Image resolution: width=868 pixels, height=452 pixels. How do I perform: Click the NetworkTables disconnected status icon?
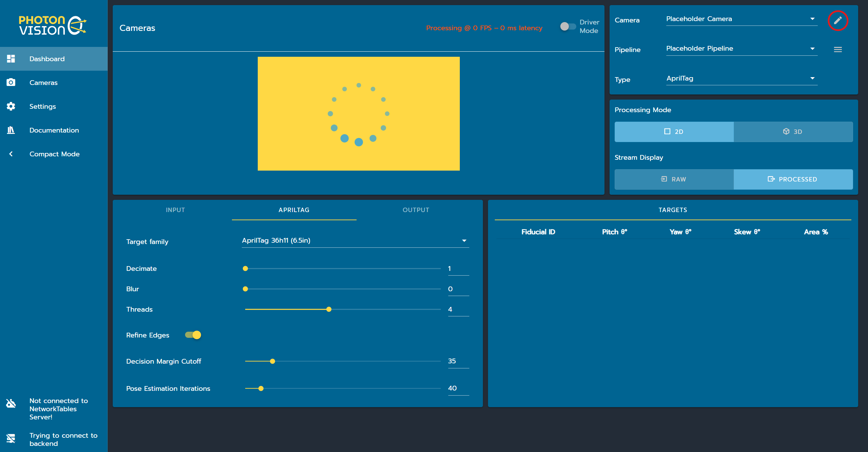[x=11, y=403]
